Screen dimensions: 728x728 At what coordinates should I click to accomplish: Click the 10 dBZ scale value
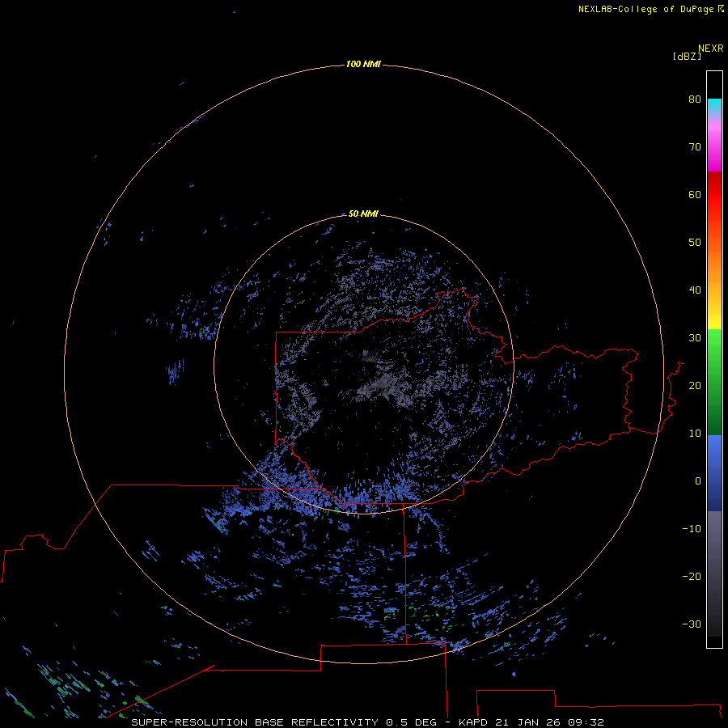coord(695,434)
